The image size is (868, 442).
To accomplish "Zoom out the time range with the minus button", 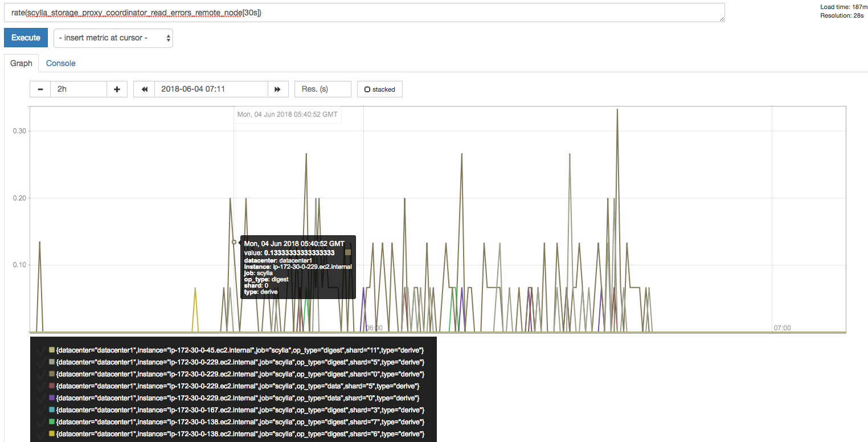I will [40, 89].
